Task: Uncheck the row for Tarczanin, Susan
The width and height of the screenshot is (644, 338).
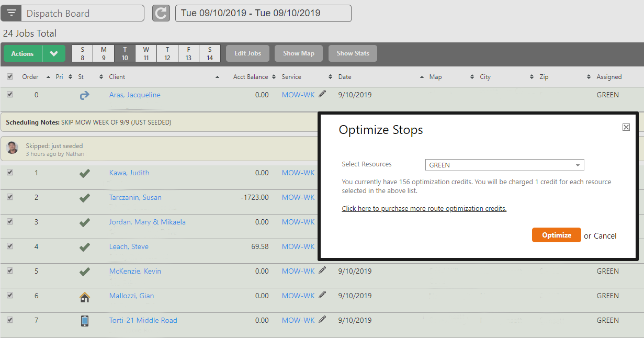Action: pyautogui.click(x=9, y=197)
